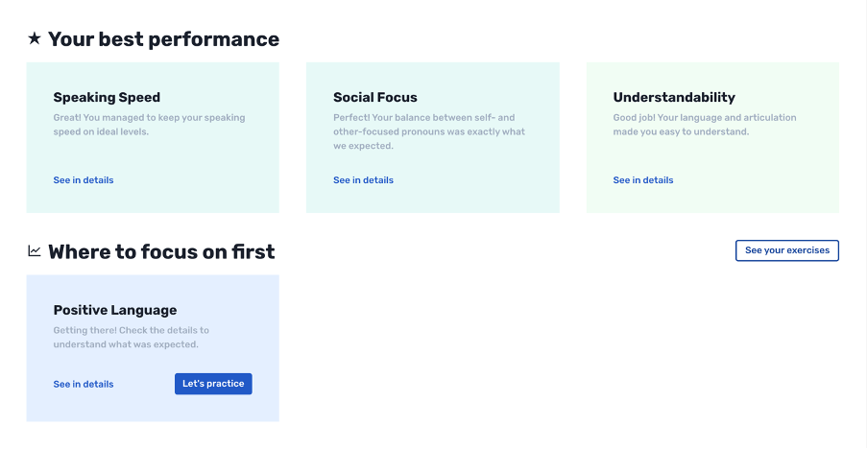Select the Positive Language card title

point(115,310)
